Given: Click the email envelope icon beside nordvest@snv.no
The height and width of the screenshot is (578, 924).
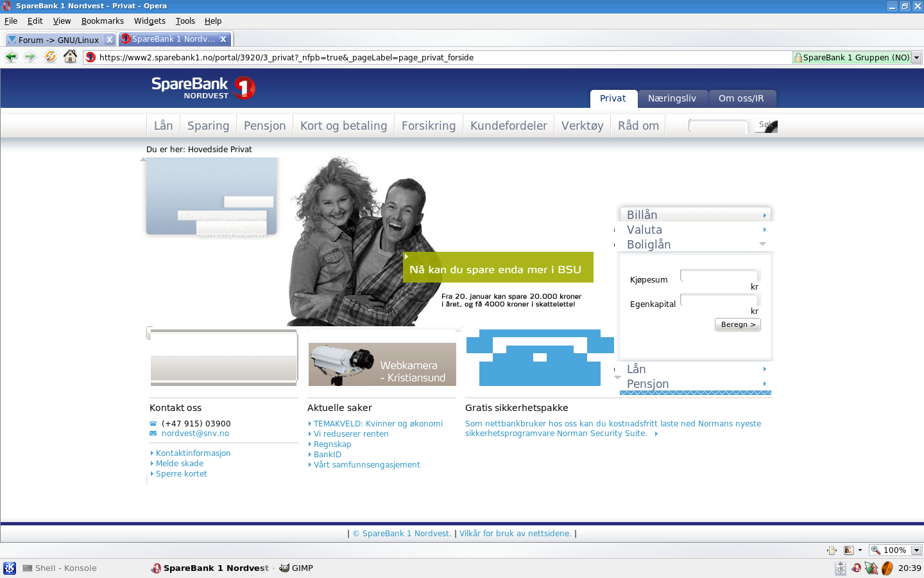Looking at the screenshot, I should click(x=153, y=433).
